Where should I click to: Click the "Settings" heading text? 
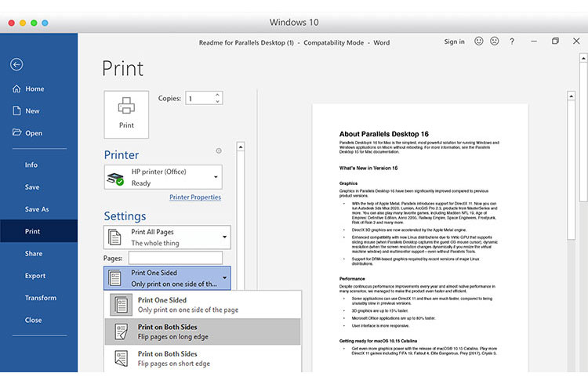coord(125,216)
